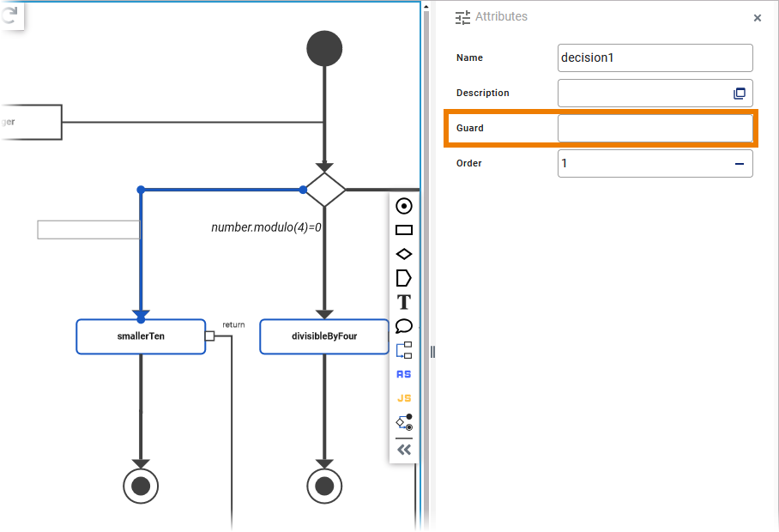Select the diamond with nodes flow tool

[404, 422]
